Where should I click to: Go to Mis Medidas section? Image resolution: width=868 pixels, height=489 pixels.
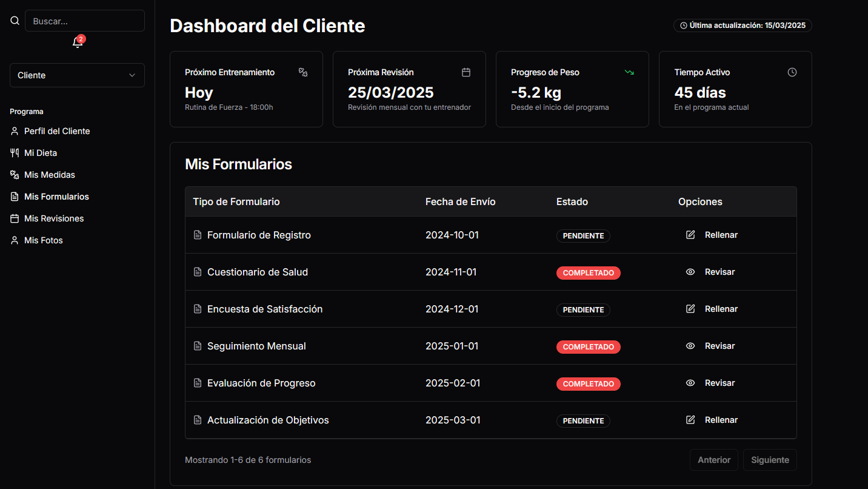tap(50, 175)
